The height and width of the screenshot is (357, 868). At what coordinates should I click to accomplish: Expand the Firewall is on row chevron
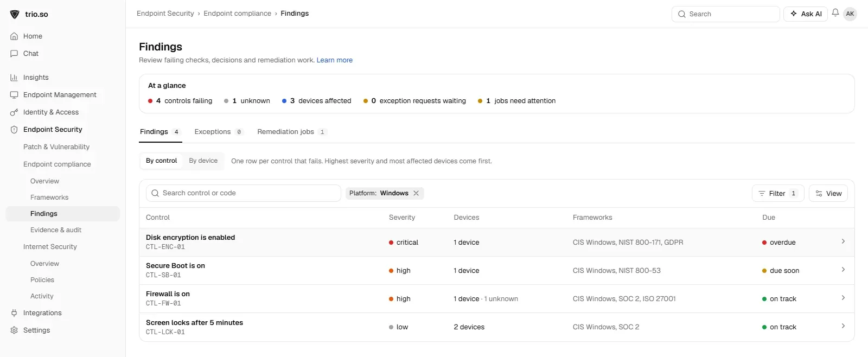[843, 298]
